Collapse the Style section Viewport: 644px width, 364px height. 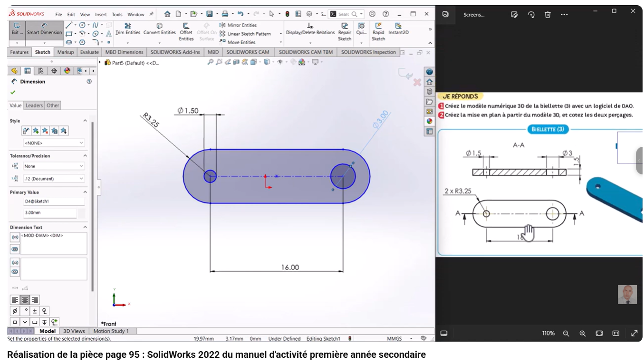(x=86, y=121)
